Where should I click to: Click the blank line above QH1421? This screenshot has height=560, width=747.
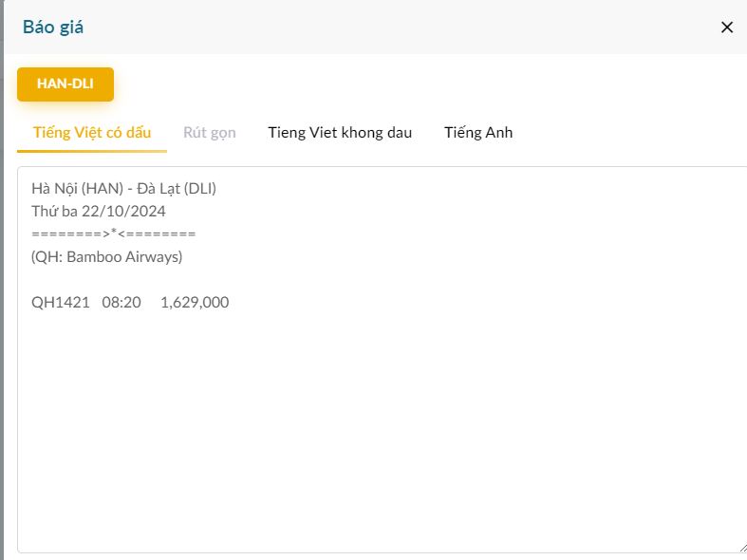(190, 279)
